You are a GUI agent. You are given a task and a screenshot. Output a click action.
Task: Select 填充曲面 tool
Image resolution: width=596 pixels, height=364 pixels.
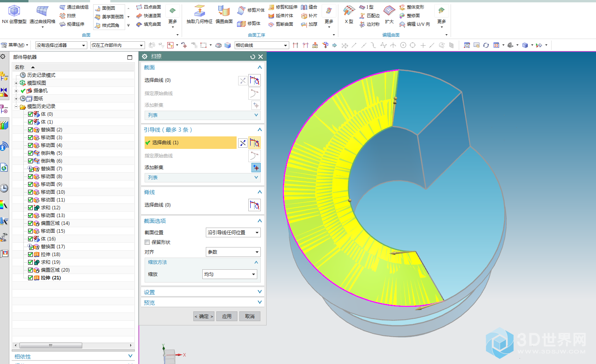tap(149, 24)
